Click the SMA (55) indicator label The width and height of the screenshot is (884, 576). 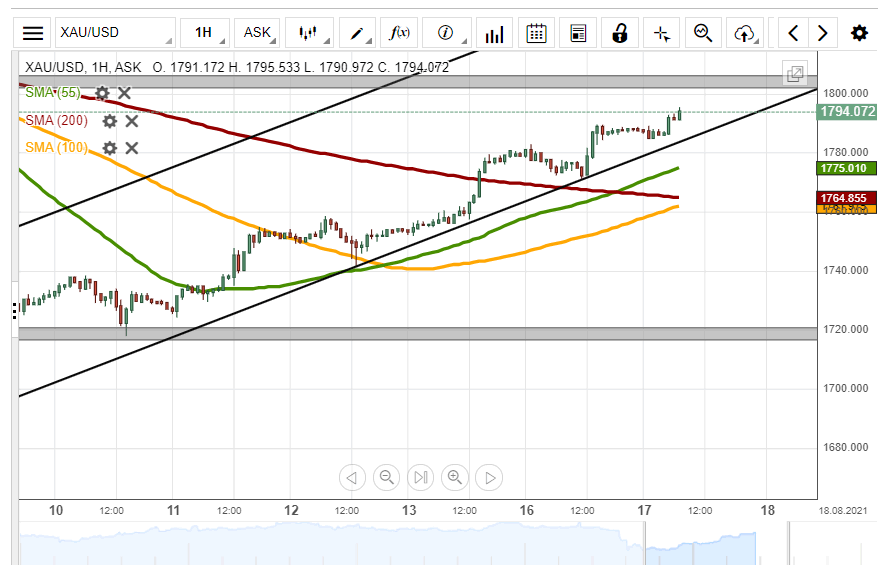53,92
